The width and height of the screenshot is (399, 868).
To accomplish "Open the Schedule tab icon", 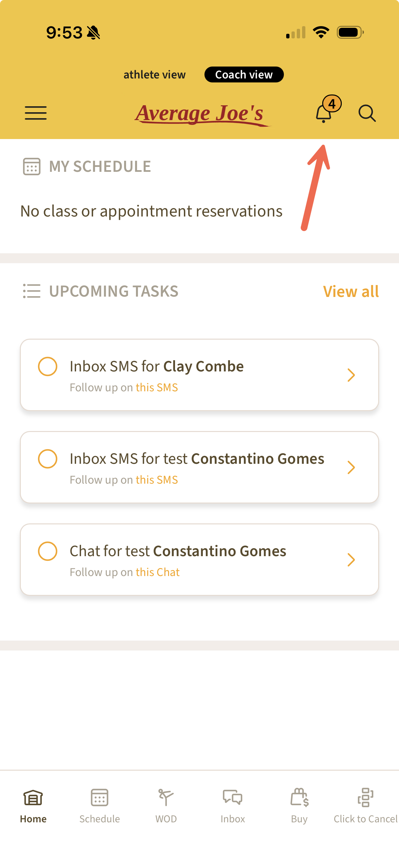I will 100,798.
